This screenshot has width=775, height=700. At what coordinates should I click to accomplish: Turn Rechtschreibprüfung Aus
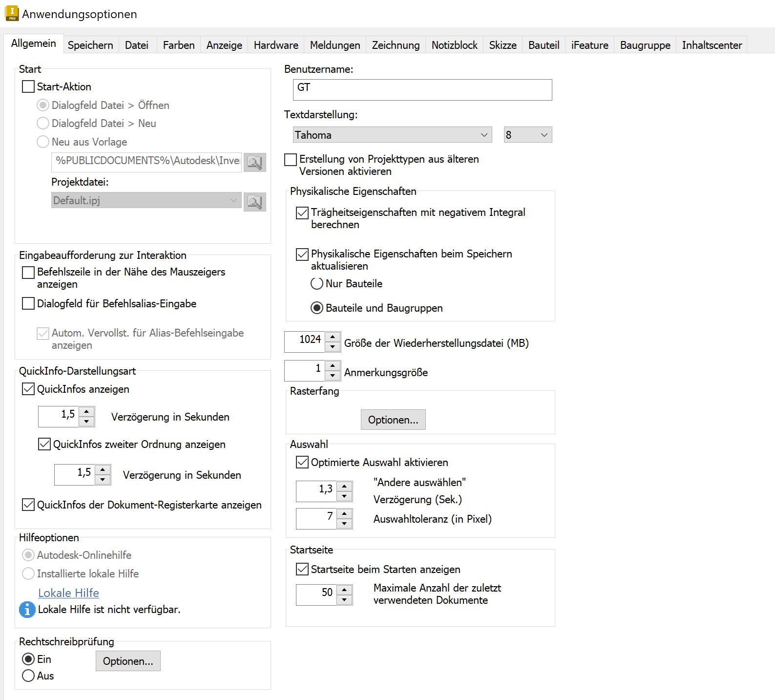(x=28, y=676)
